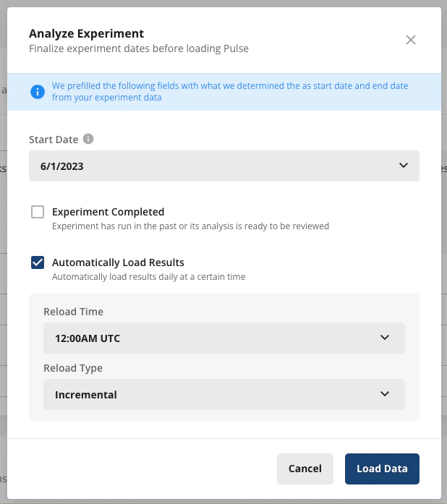Image resolution: width=447 pixels, height=504 pixels.
Task: Close the Analyze Experiment dialog
Action: tap(411, 40)
